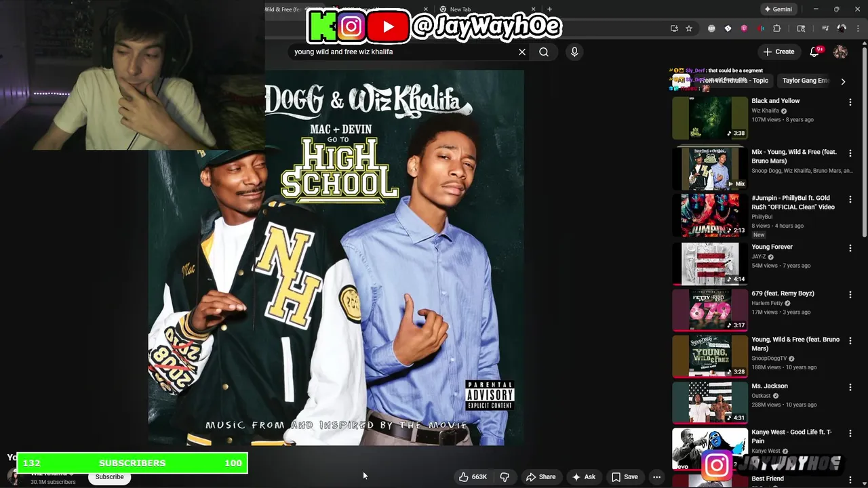Open the pink shield U extension

pyautogui.click(x=744, y=28)
